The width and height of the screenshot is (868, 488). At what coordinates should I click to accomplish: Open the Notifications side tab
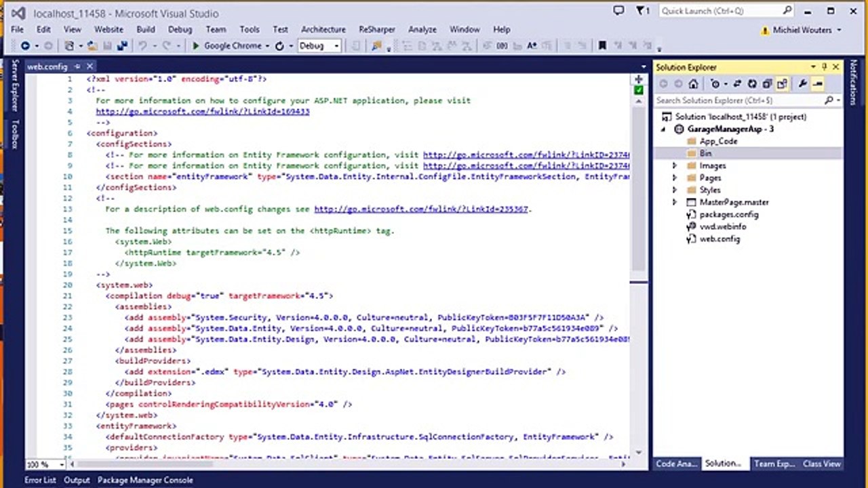(853, 82)
